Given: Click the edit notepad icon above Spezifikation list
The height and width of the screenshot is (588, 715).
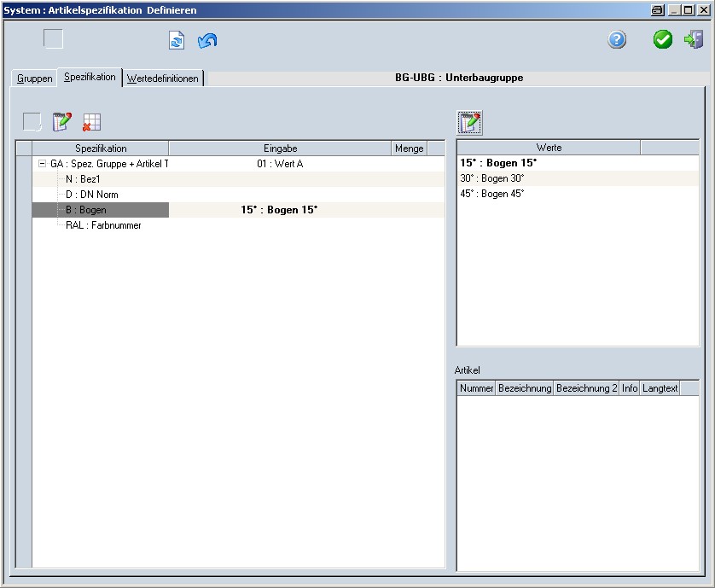Looking at the screenshot, I should click(61, 122).
